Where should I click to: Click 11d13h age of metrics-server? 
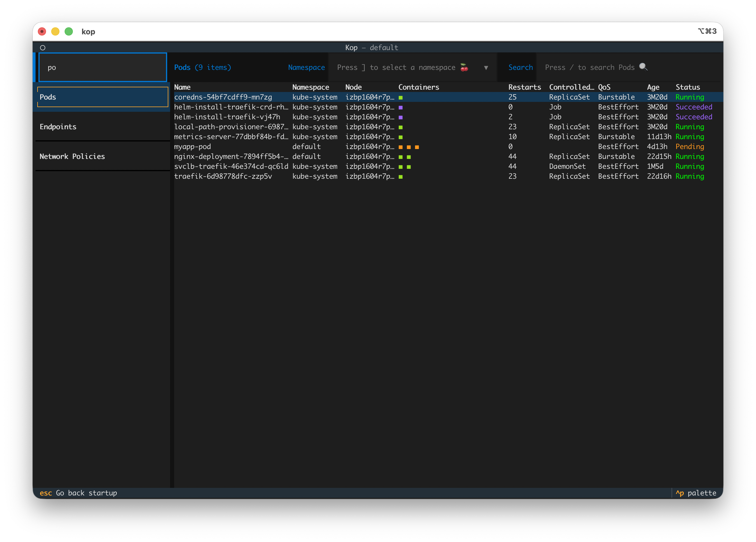659,137
